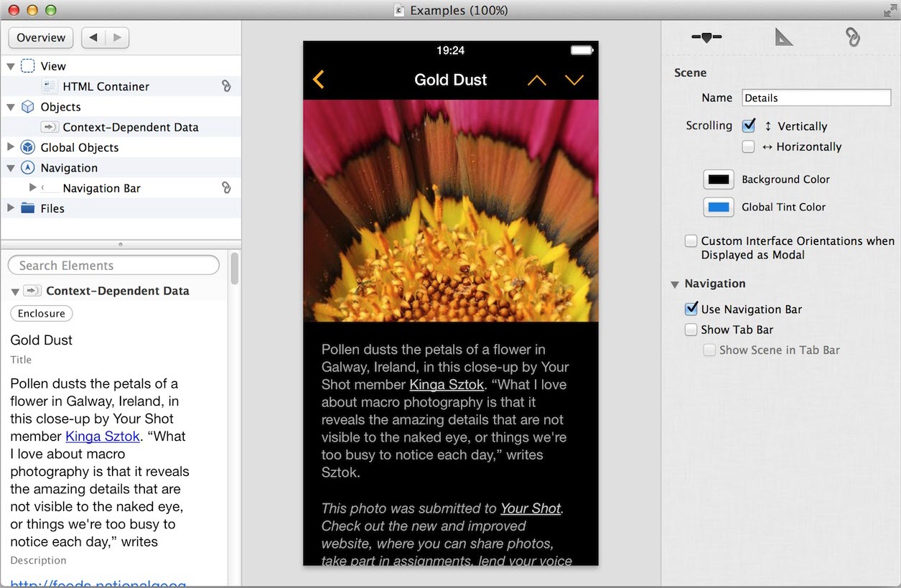Collapse the Context-Dependent Data section header
The height and width of the screenshot is (588, 901).
pos(15,291)
